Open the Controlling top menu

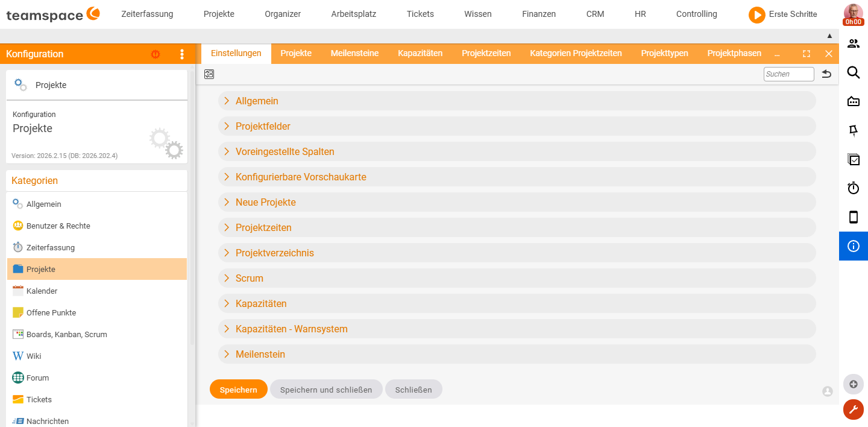click(697, 14)
